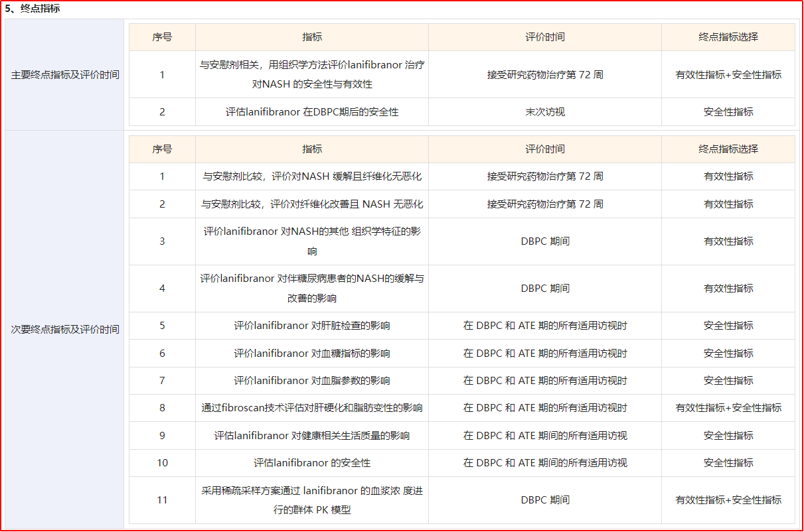804x532 pixels.
Task: Click indicator "评价对NASH 缓解且纤维化无恶化"
Action: coord(312,176)
